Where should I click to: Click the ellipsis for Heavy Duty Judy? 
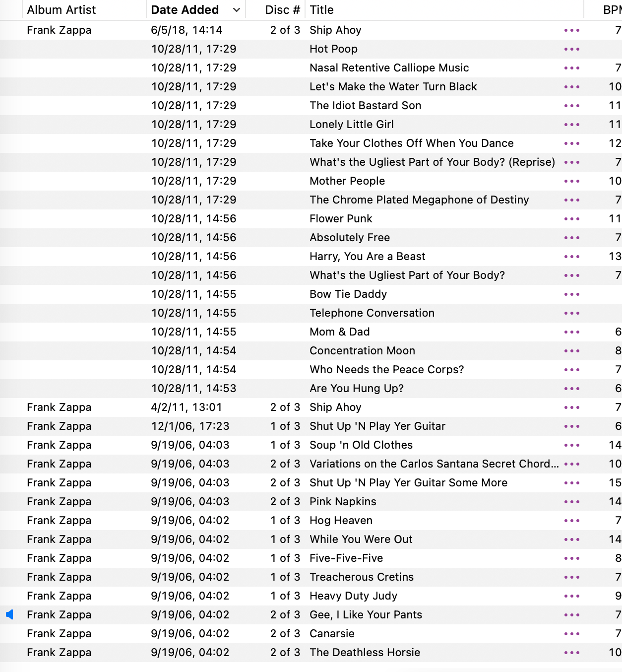coord(572,596)
